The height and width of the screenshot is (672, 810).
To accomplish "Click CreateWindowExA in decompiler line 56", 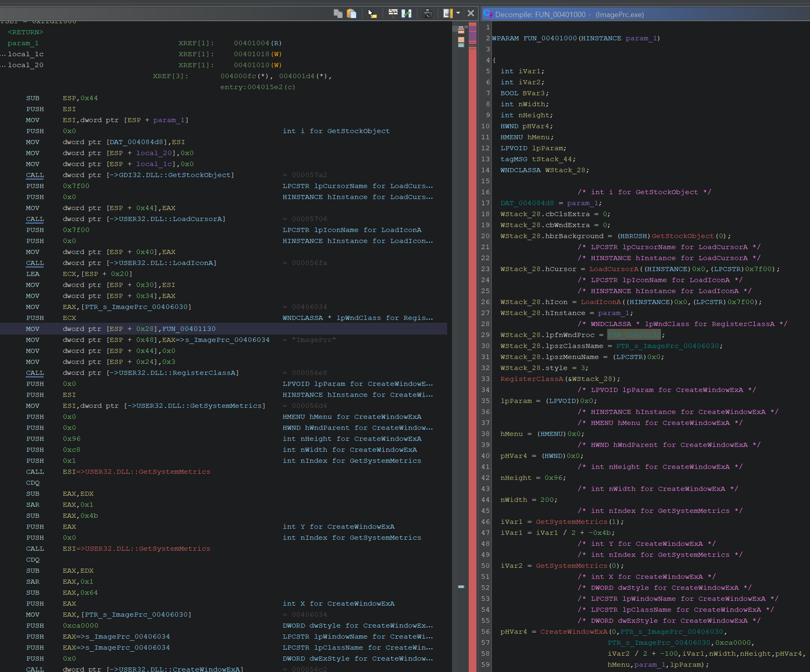I will pyautogui.click(x=573, y=632).
